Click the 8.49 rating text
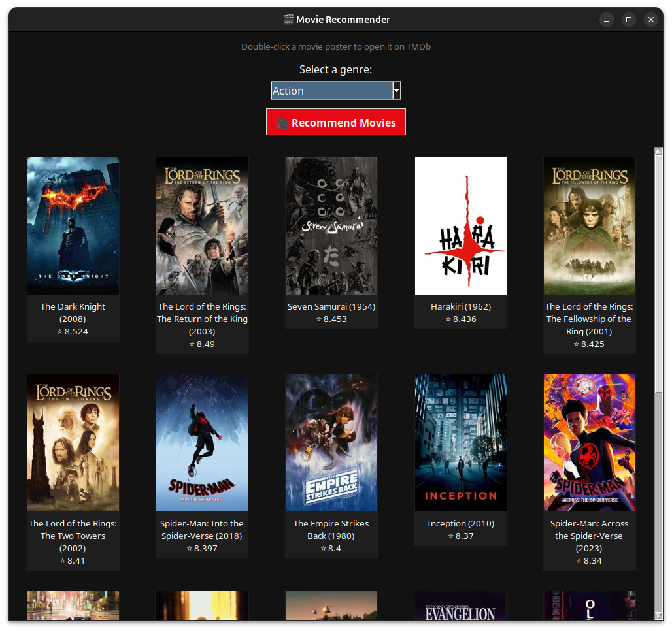672x631 pixels. tap(202, 344)
